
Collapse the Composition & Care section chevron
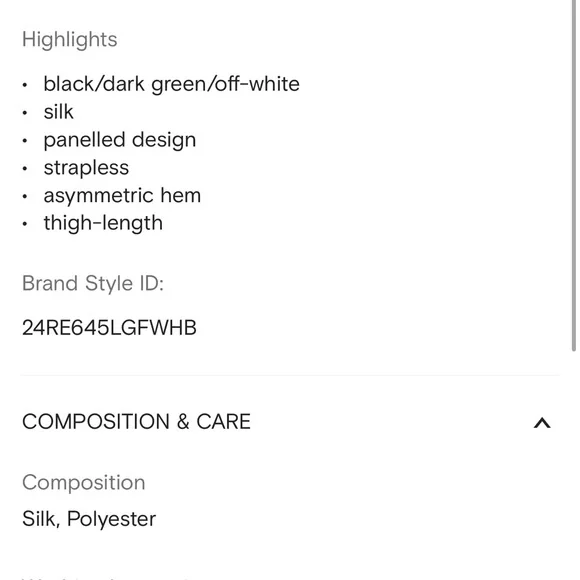(x=542, y=422)
